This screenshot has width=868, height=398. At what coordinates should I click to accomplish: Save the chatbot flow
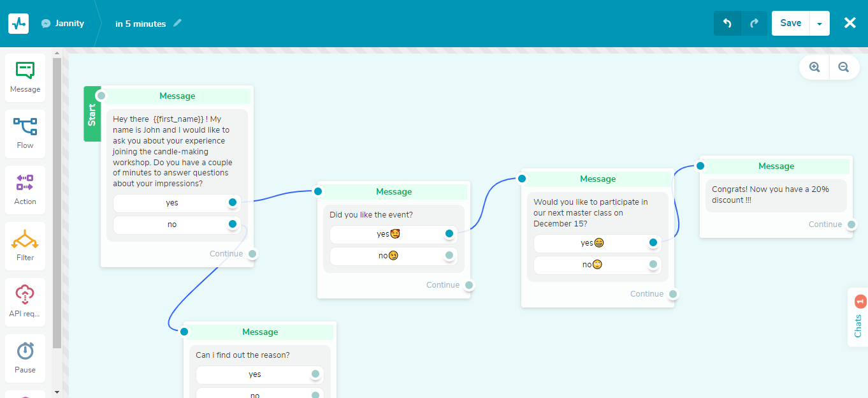click(x=790, y=22)
